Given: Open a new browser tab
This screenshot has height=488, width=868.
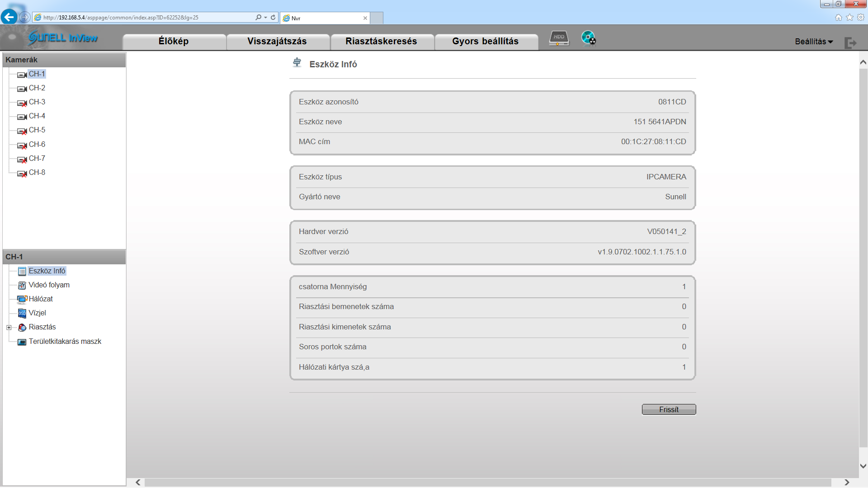Looking at the screenshot, I should [377, 18].
